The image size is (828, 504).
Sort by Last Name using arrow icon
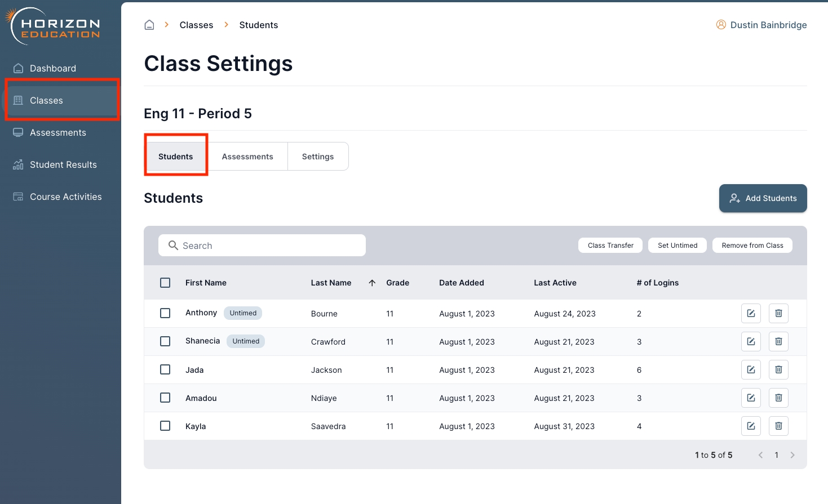click(372, 283)
